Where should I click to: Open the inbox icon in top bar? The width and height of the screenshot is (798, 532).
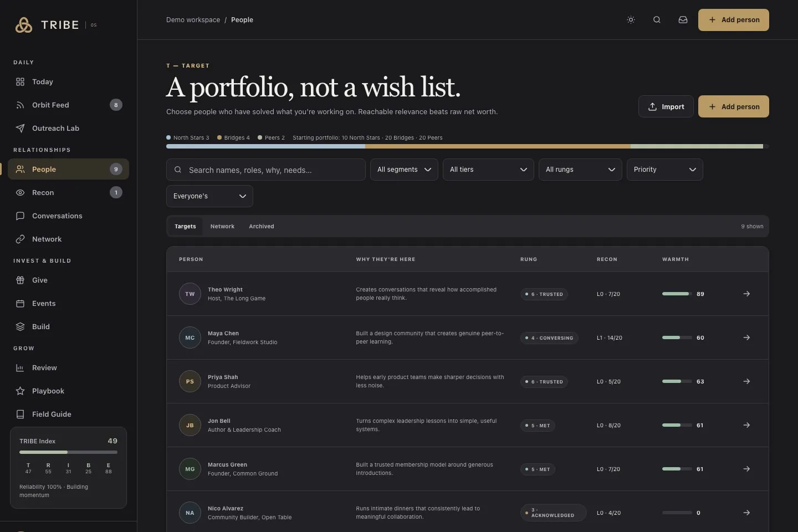coord(683,20)
